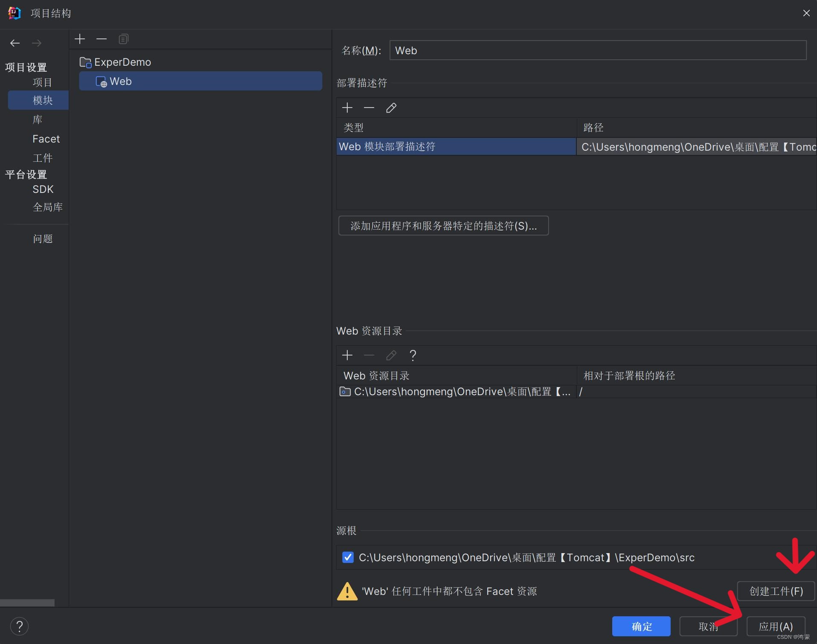Image resolution: width=817 pixels, height=644 pixels.
Task: Click Web 资源目录 column header
Action: click(x=456, y=376)
